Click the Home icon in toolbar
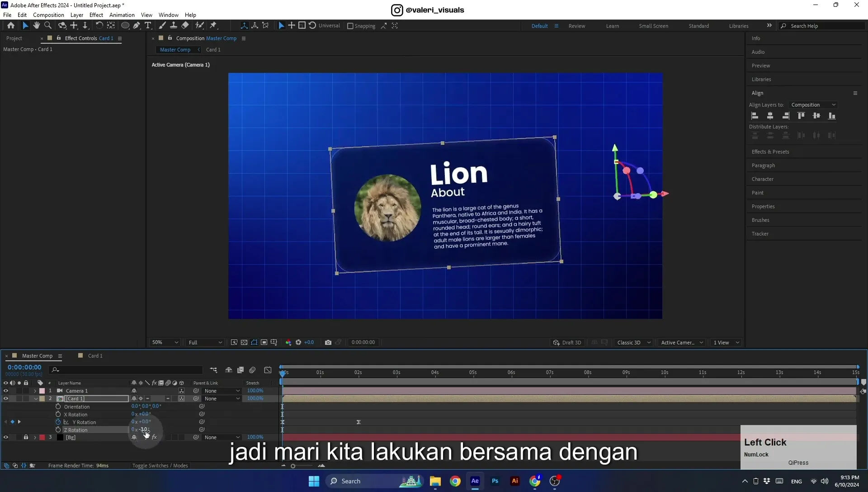Screen dimensions: 868x492 [11, 26]
